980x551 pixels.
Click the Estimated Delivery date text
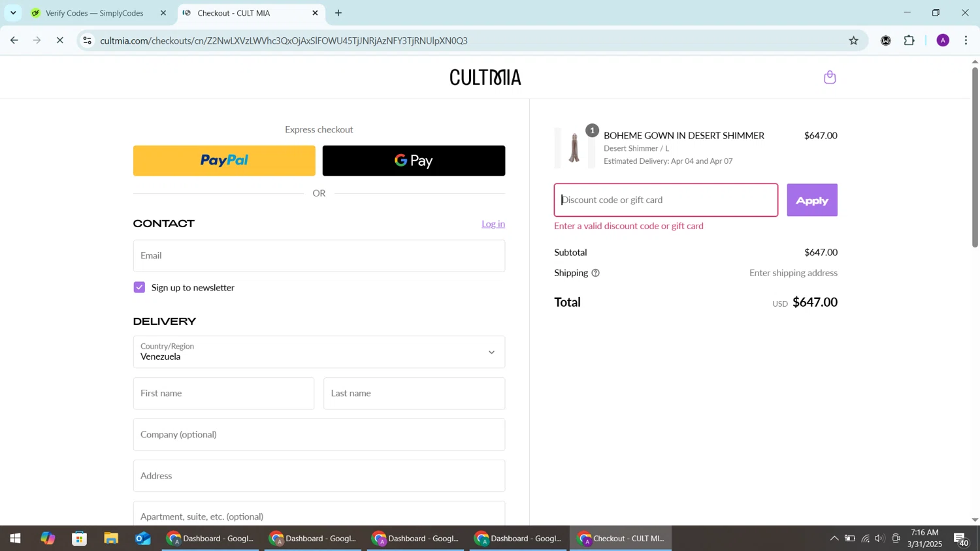pyautogui.click(x=668, y=161)
